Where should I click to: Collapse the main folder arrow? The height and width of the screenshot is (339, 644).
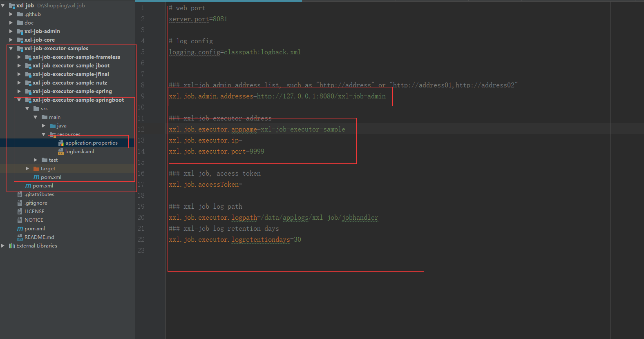[x=36, y=117]
